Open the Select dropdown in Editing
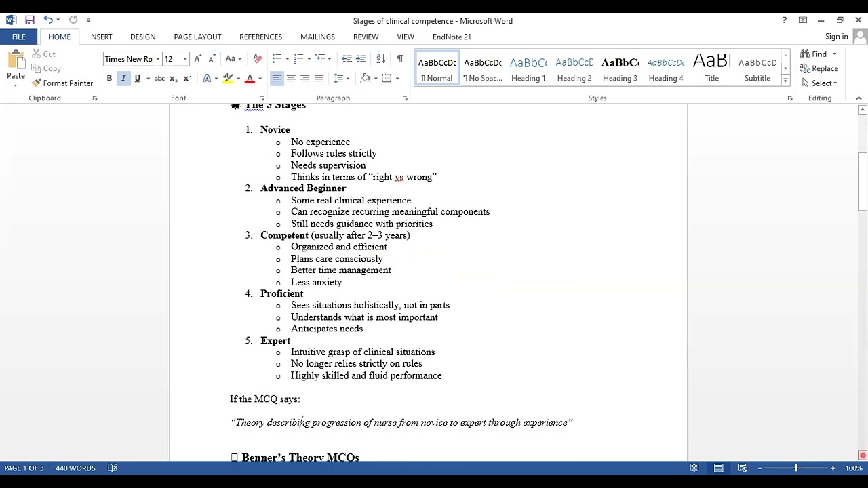Image resolution: width=868 pixels, height=488 pixels. pyautogui.click(x=819, y=83)
